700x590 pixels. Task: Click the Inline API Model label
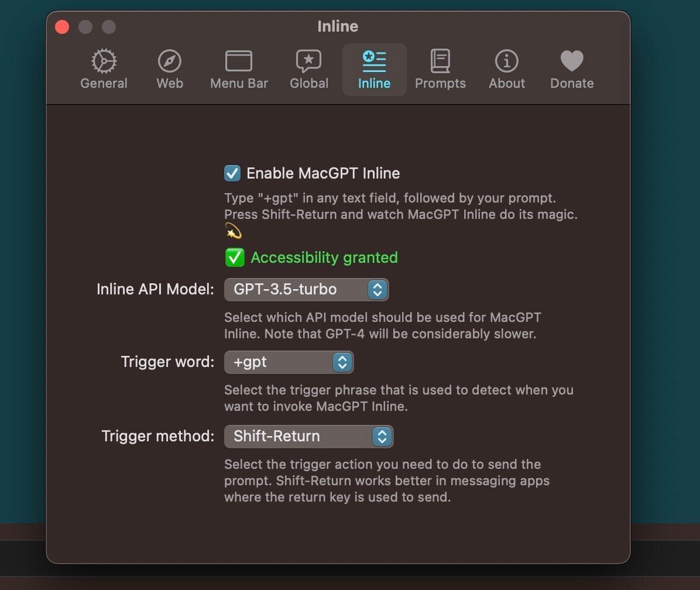coord(155,289)
